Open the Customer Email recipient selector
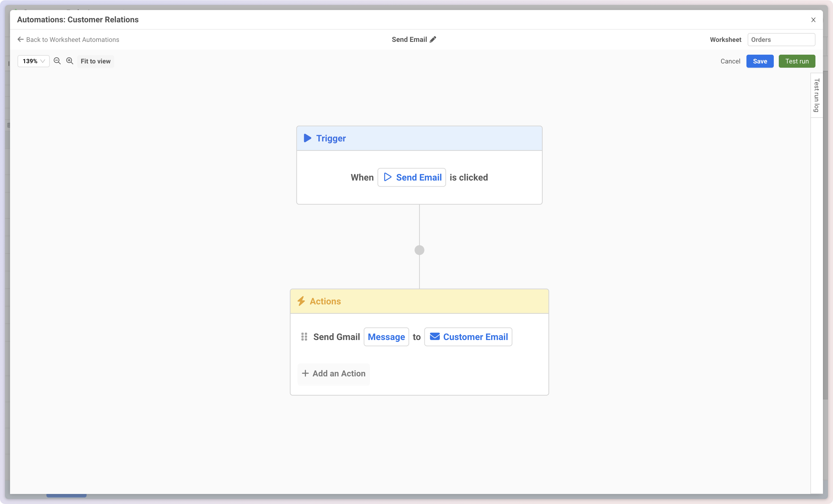Viewport: 833px width, 504px height. 468,337
